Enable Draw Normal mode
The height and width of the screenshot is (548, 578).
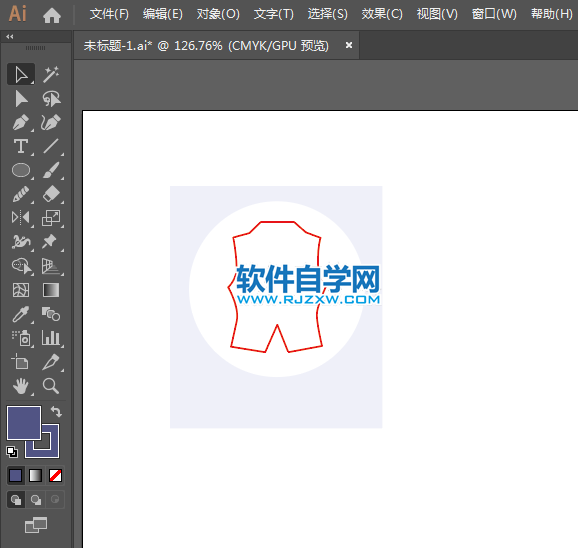[16, 500]
